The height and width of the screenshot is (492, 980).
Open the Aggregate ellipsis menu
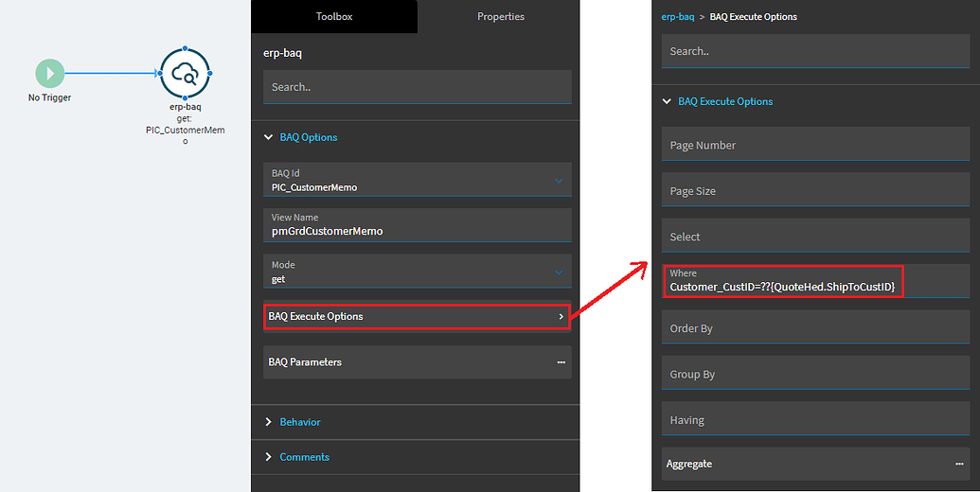point(959,464)
